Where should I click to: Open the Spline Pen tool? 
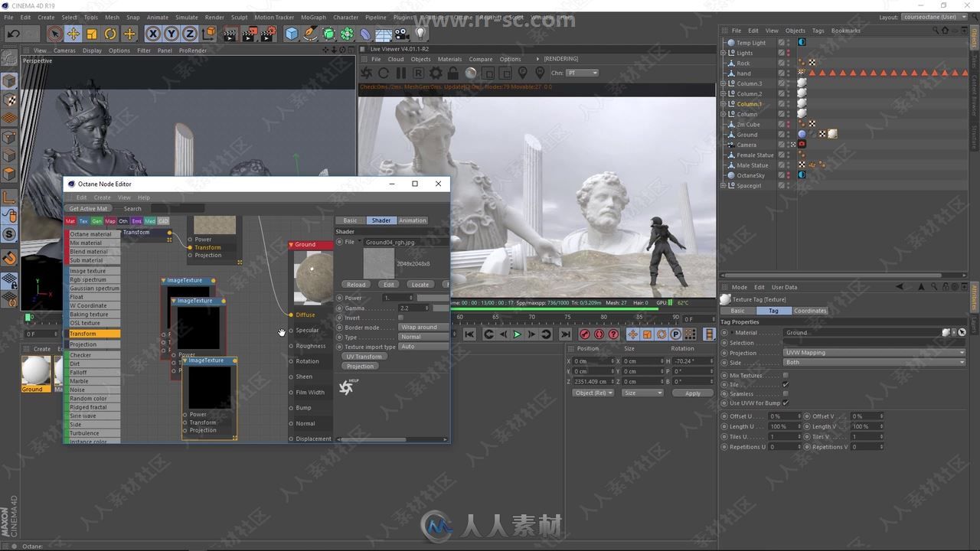point(310,34)
